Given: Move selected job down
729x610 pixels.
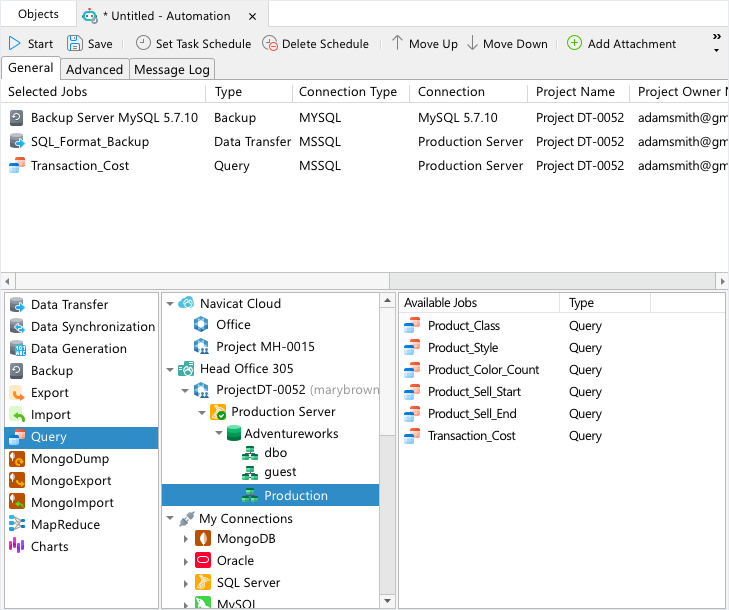Looking at the screenshot, I should pyautogui.click(x=507, y=44).
